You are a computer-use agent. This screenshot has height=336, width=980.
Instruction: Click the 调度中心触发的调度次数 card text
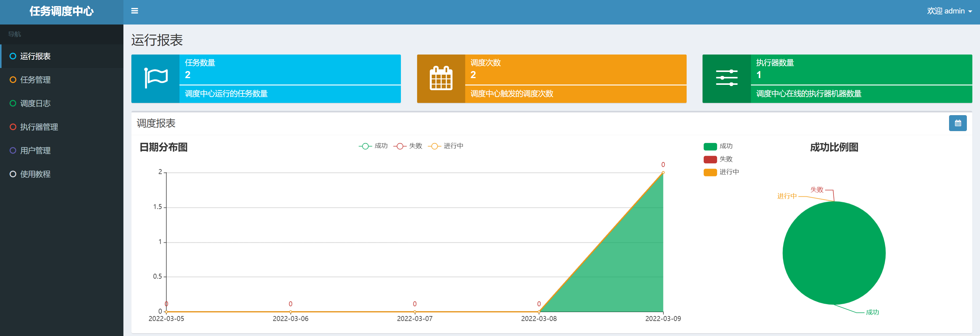coord(512,94)
